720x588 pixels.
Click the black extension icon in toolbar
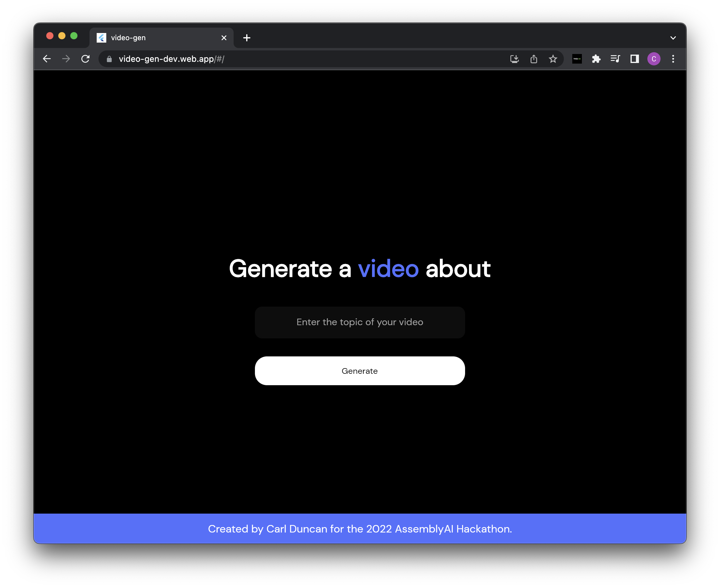(x=576, y=59)
